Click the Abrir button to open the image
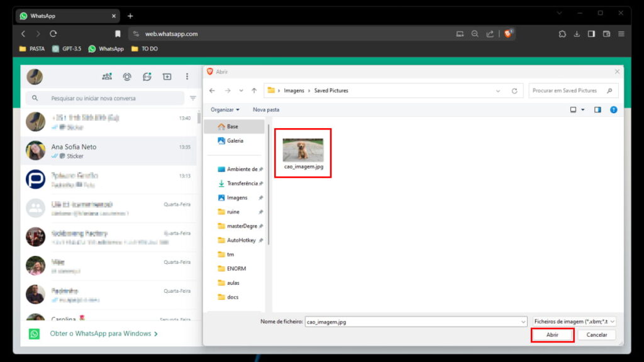 [x=552, y=335]
